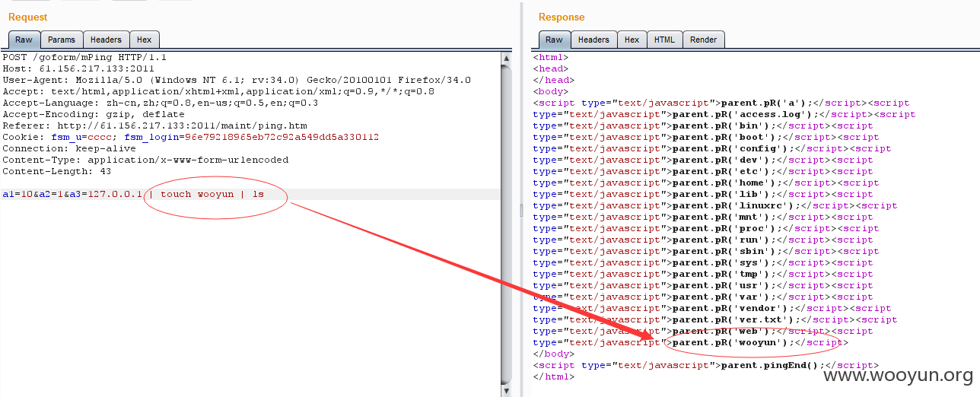This screenshot has height=397, width=980.
Task: Switch to the Response Render tab
Action: click(703, 40)
